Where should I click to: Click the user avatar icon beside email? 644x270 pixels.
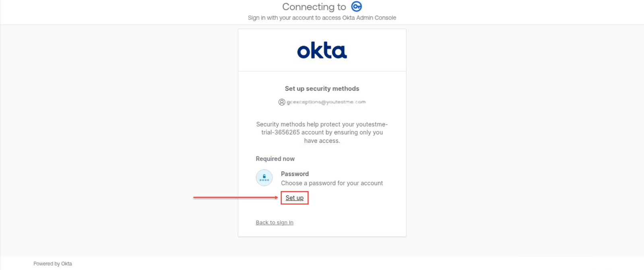282,102
